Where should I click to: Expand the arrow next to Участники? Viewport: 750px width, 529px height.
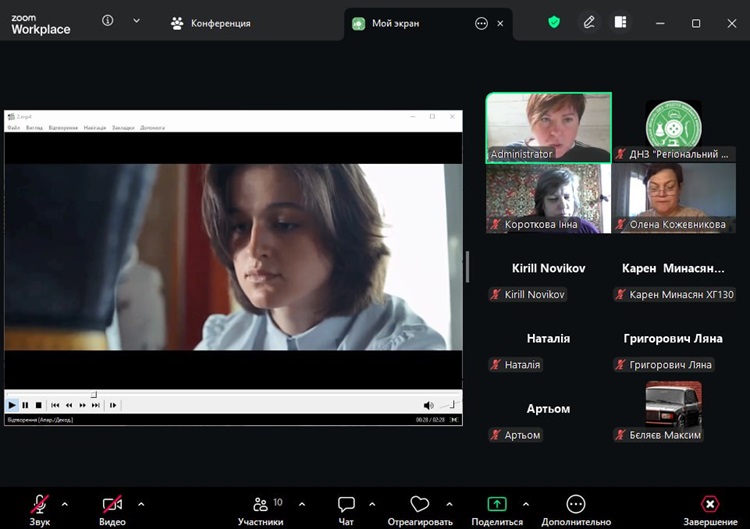302,504
